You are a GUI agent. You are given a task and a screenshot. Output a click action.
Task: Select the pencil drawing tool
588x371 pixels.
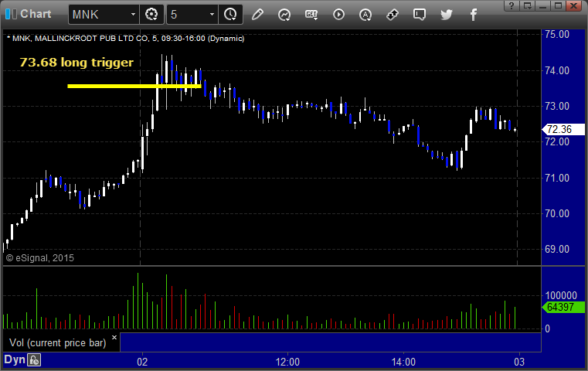(x=257, y=15)
